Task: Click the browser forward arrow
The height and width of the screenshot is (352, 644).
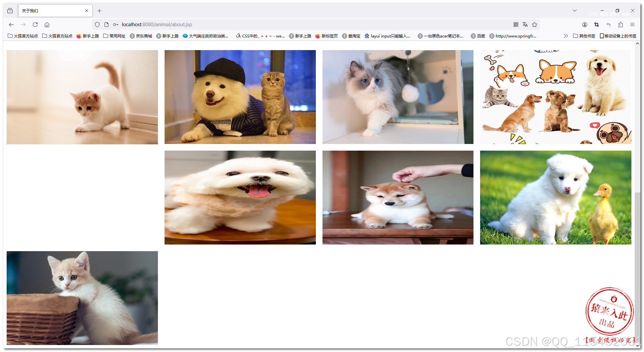Action: 23,25
